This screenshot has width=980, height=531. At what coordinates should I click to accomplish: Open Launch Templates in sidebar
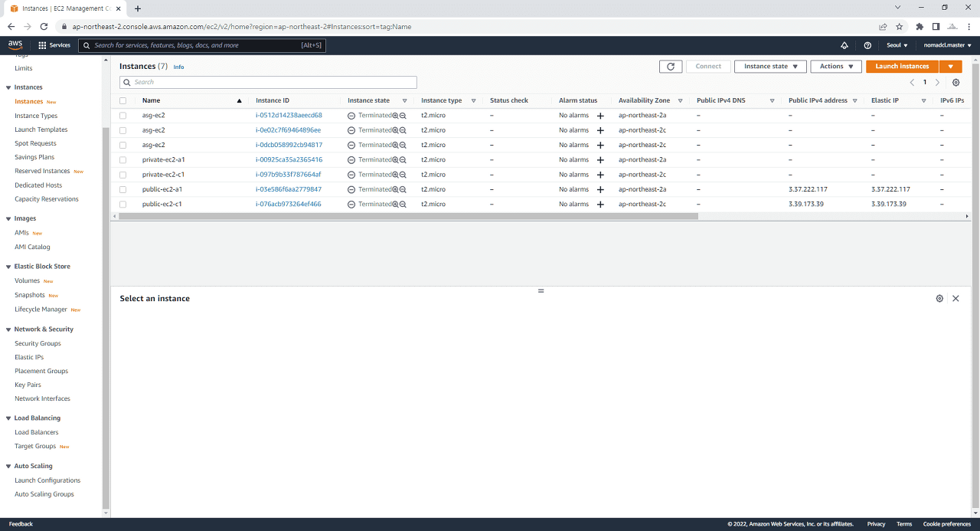[x=41, y=129]
